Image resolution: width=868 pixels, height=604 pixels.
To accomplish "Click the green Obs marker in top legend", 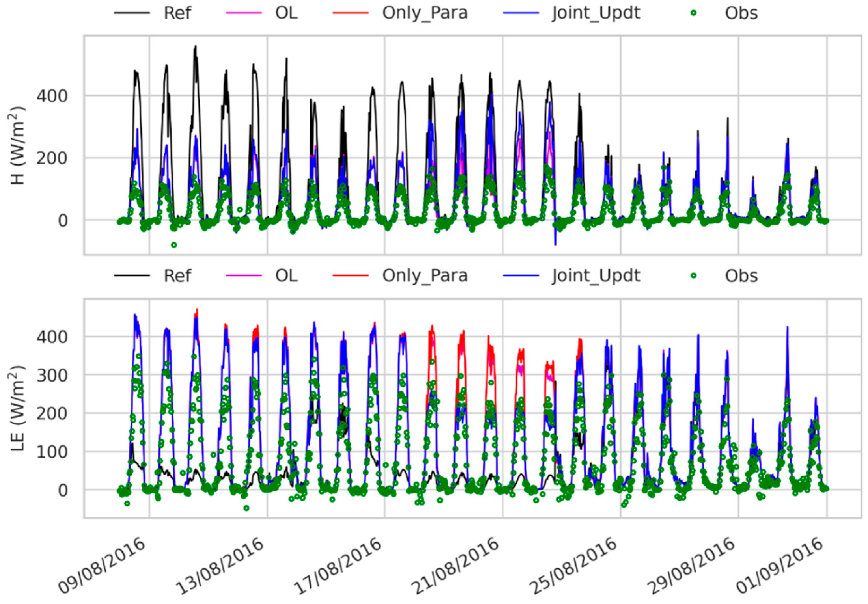I will [x=693, y=13].
